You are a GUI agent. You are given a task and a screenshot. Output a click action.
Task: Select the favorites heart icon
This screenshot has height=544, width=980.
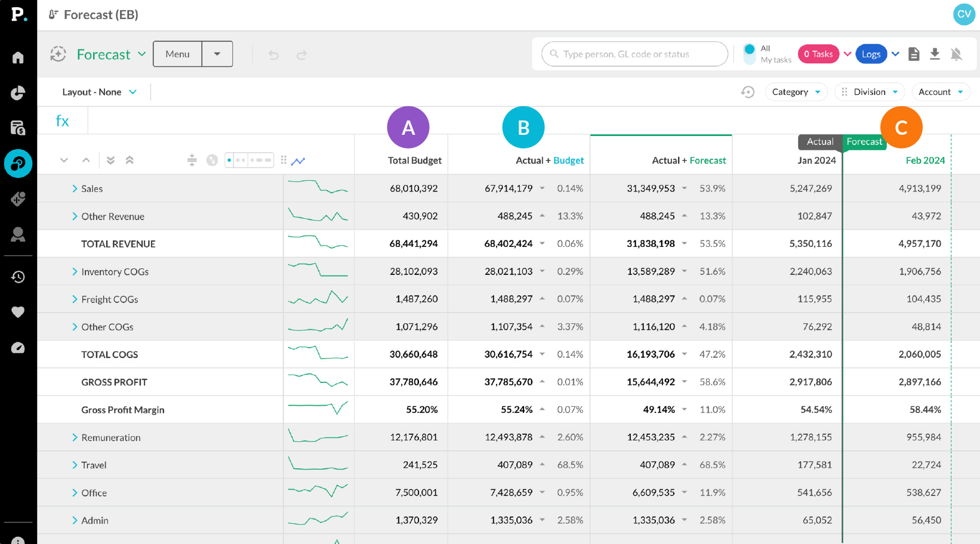pyautogui.click(x=18, y=312)
